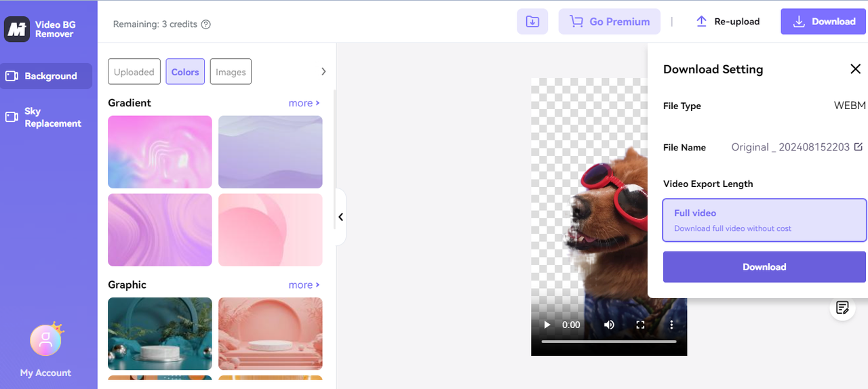Click the My Account label

pyautogui.click(x=45, y=373)
